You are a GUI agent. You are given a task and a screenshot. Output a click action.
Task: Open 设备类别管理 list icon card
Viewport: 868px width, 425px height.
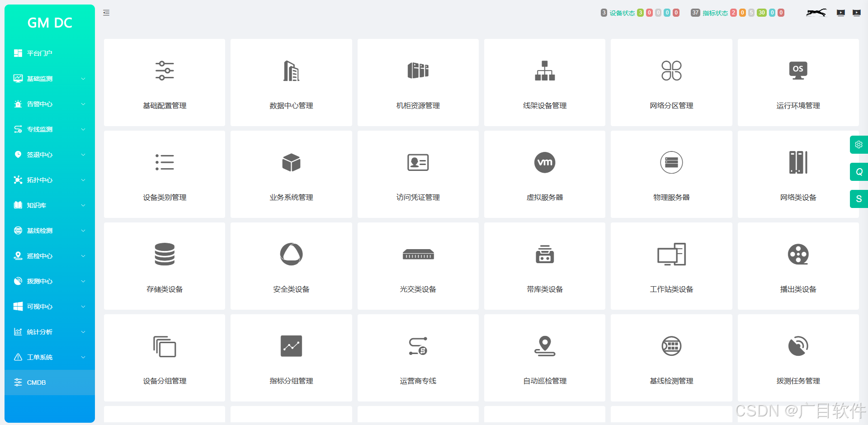point(165,174)
